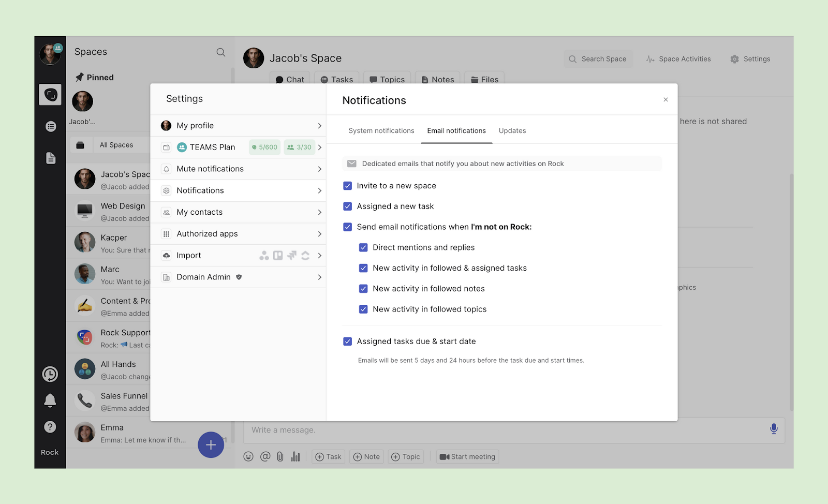Click the microphone voice message icon

(774, 429)
